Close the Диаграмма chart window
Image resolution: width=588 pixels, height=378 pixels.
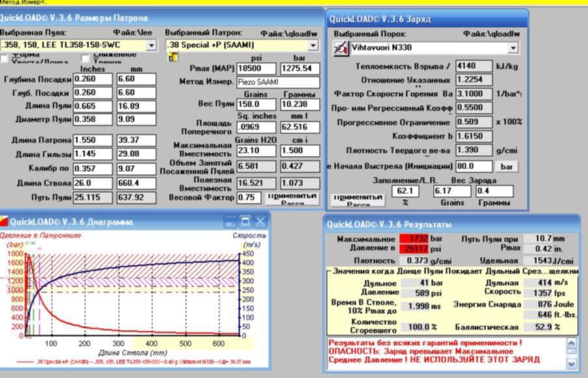(x=260, y=222)
